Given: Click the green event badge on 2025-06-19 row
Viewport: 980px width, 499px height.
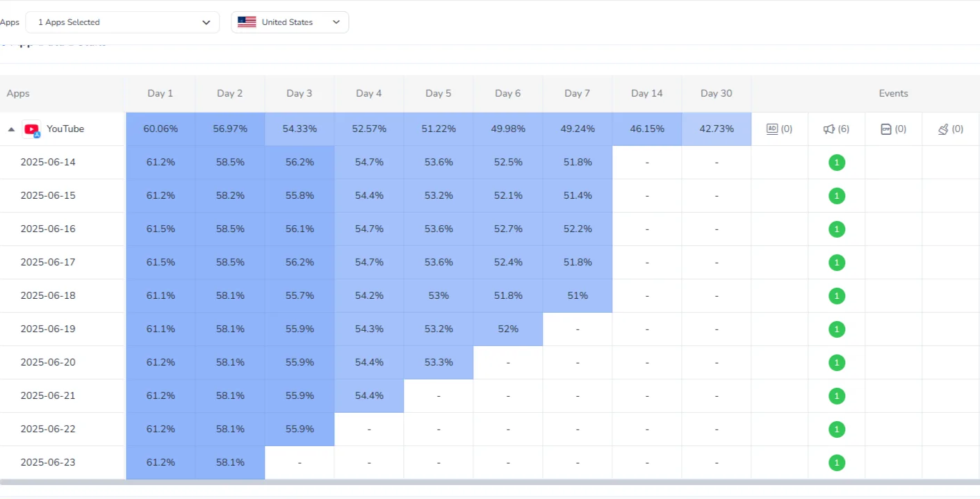Looking at the screenshot, I should coord(836,329).
